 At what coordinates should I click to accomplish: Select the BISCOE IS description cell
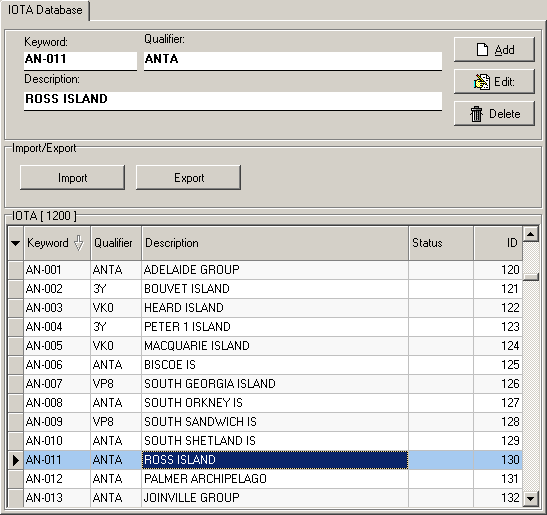(x=275, y=365)
